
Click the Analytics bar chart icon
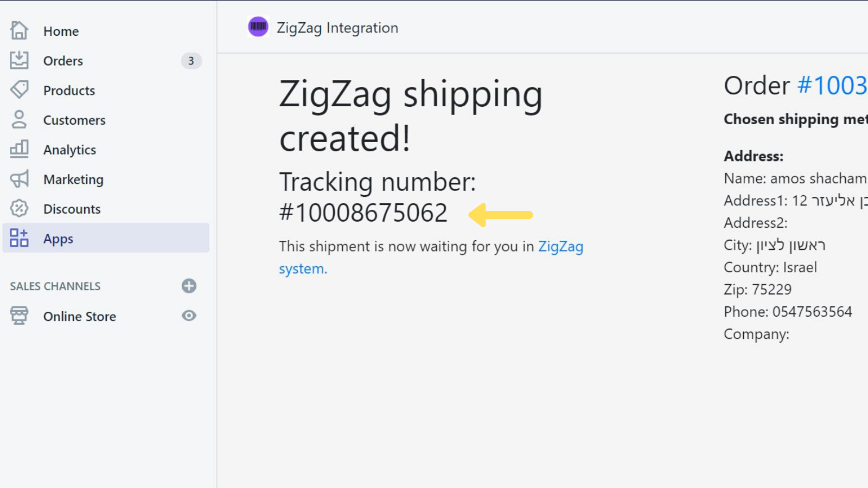pyautogui.click(x=19, y=149)
